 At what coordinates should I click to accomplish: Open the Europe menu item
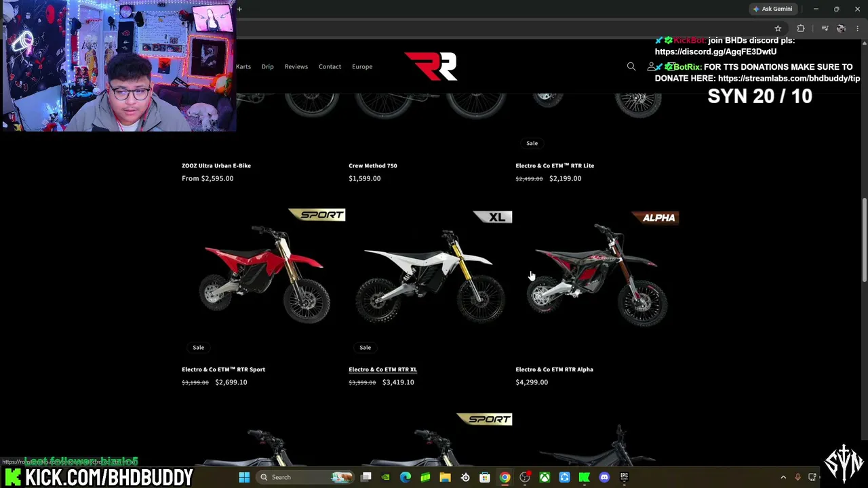pos(362,66)
